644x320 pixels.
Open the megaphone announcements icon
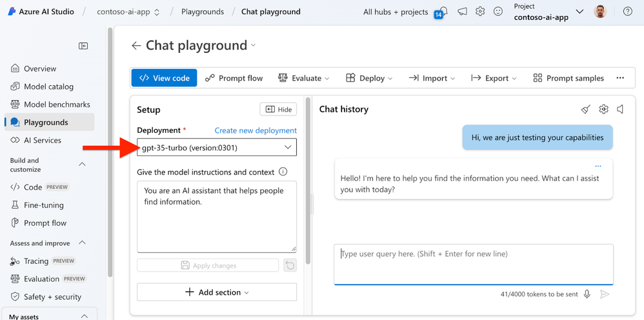point(462,12)
